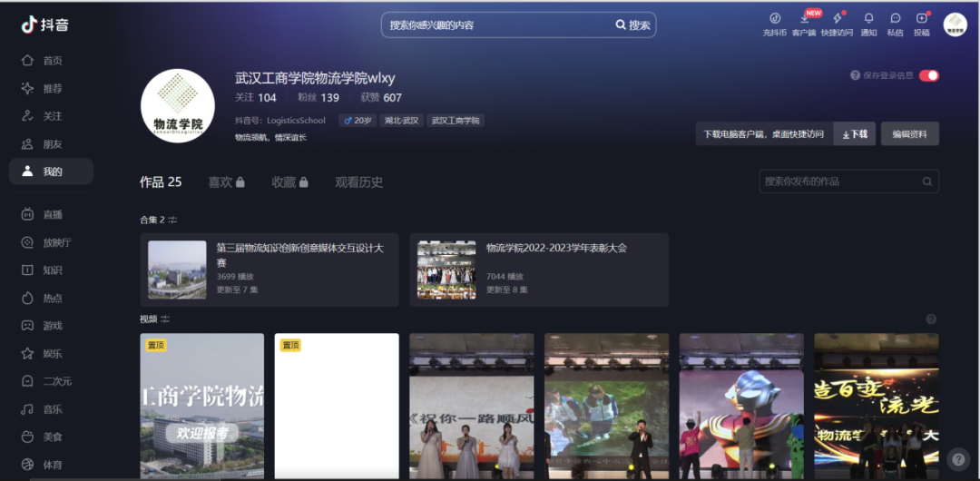Image resolution: width=980 pixels, height=481 pixels.
Task: Click the 投稿 upload icon
Action: (x=921, y=19)
